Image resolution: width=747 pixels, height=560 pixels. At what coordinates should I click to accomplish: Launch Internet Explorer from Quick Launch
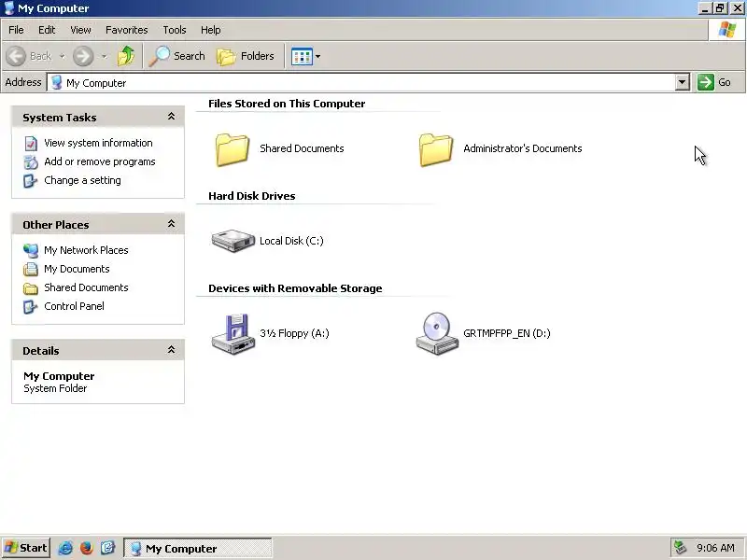[x=65, y=548]
